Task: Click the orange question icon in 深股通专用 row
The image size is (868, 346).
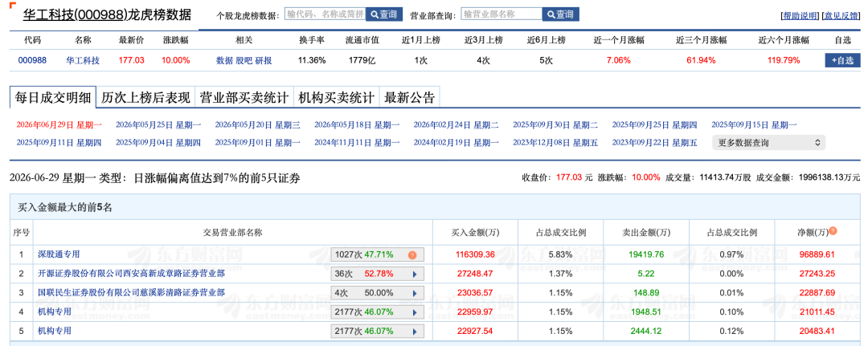Action: [x=411, y=254]
